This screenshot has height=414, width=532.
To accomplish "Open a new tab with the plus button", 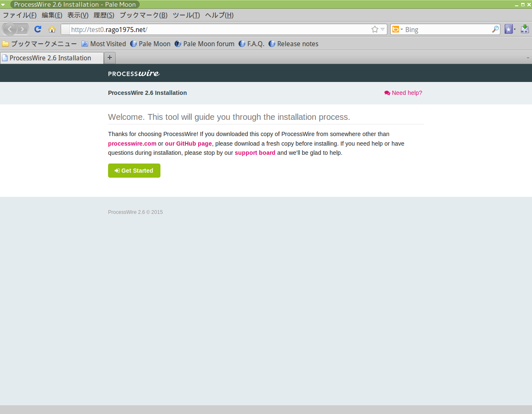I will point(110,57).
